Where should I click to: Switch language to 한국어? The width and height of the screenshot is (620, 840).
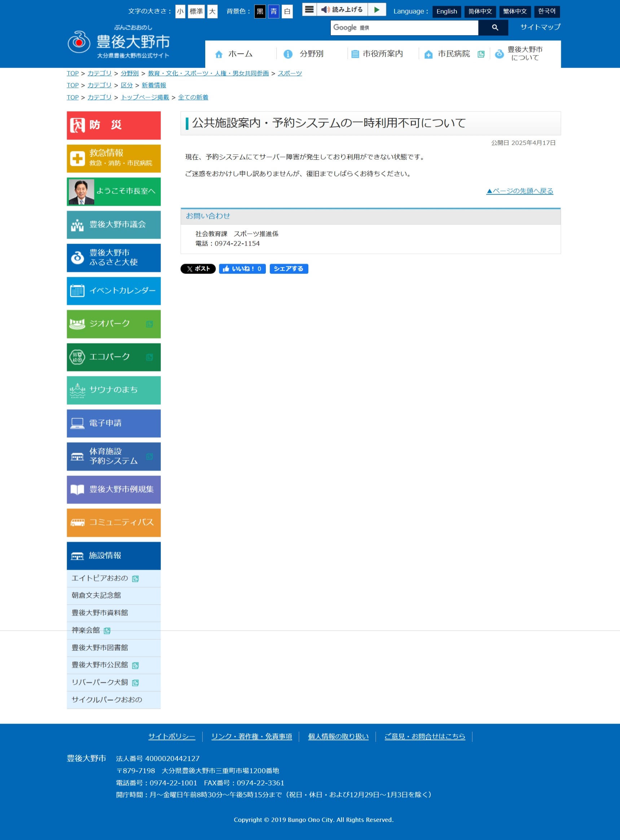(547, 12)
